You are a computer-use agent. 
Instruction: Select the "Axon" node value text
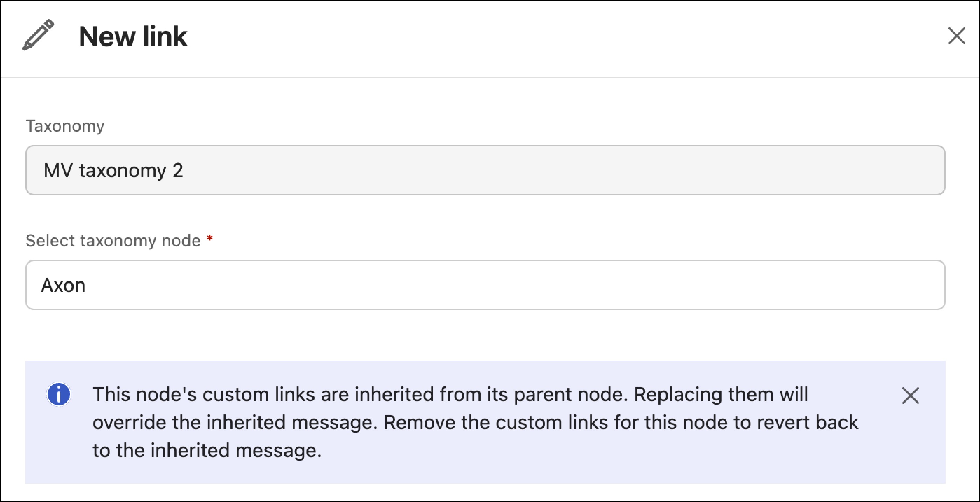[63, 285]
